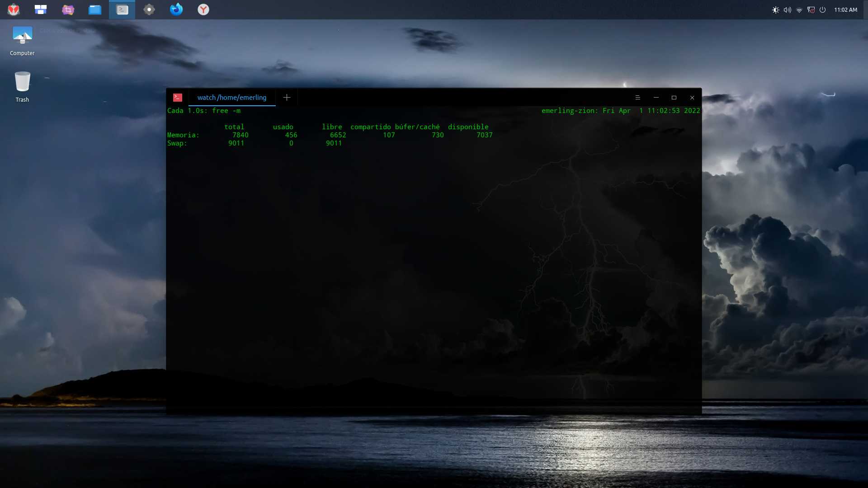
Task: Open wired network warning tray icon
Action: pyautogui.click(x=811, y=10)
